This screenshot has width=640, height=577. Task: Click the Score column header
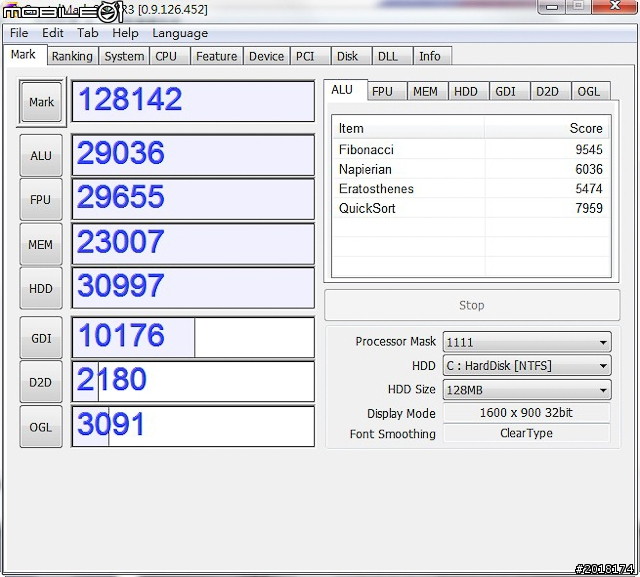click(x=547, y=128)
